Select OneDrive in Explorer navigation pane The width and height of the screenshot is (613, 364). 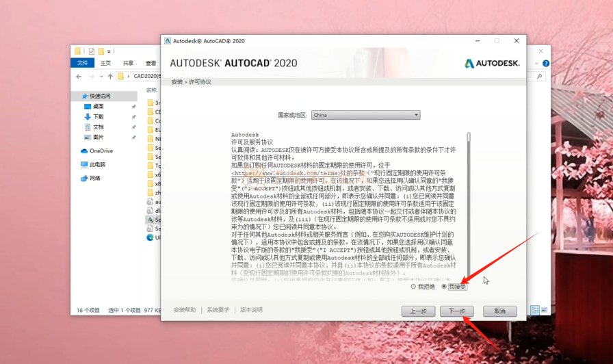(x=101, y=151)
